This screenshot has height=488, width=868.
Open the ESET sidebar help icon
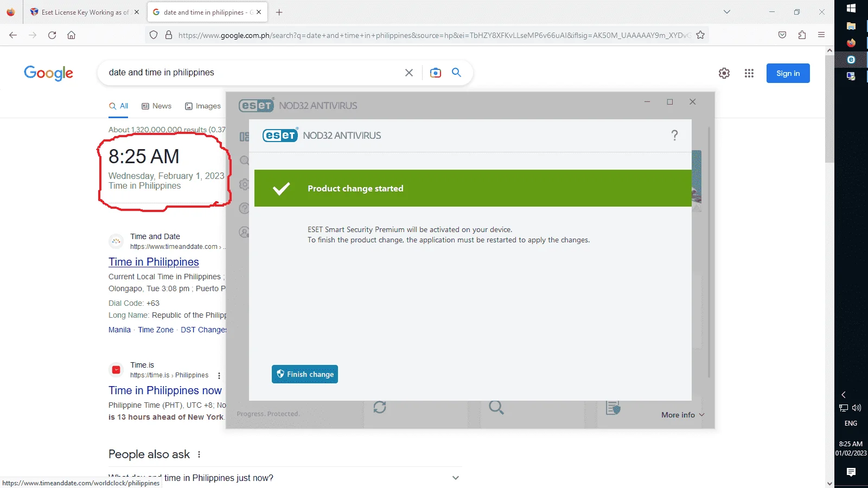coord(245,208)
